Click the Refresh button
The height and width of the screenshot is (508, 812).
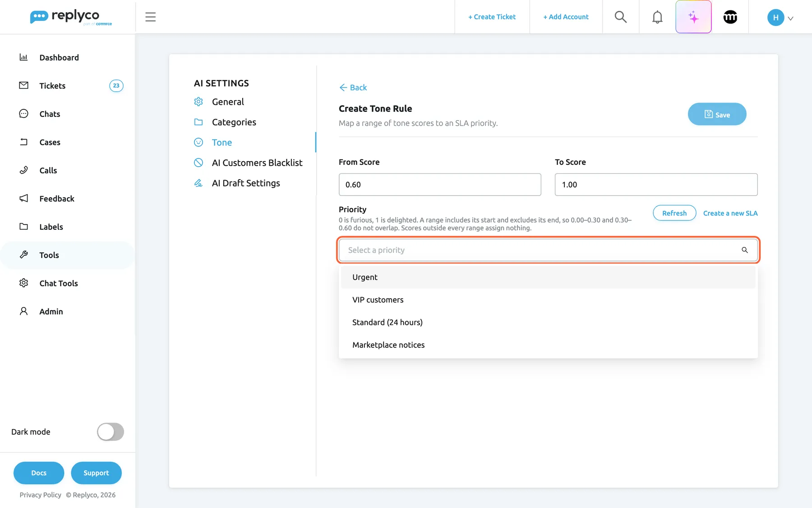(674, 213)
